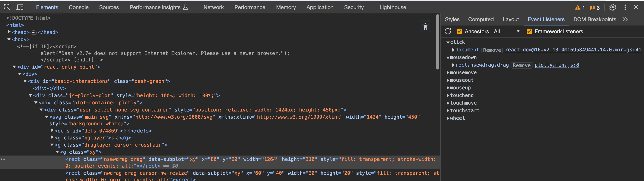This screenshot has width=644, height=181.
Task: Open the plotly.min.js:8 source link
Action: pyautogui.click(x=557, y=65)
